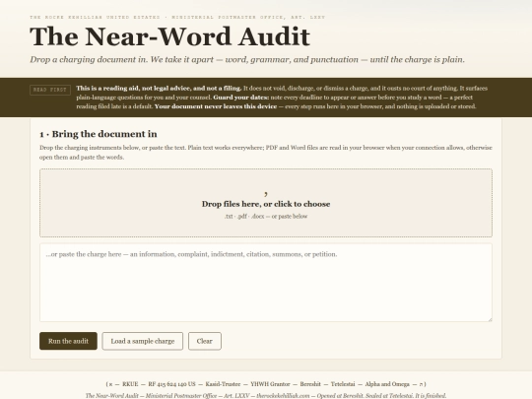Screen dimensions: 532x399
Task: Load a sample charge
Action: pyautogui.click(x=143, y=341)
